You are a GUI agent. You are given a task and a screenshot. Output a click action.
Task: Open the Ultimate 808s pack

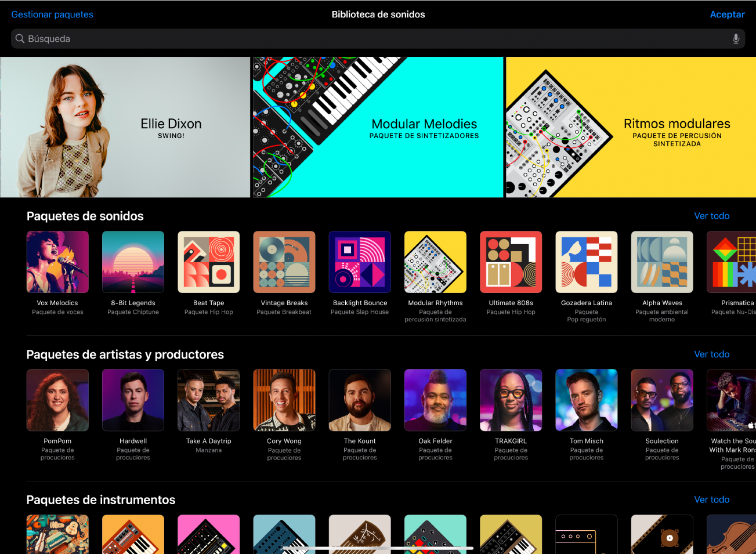[x=511, y=262]
